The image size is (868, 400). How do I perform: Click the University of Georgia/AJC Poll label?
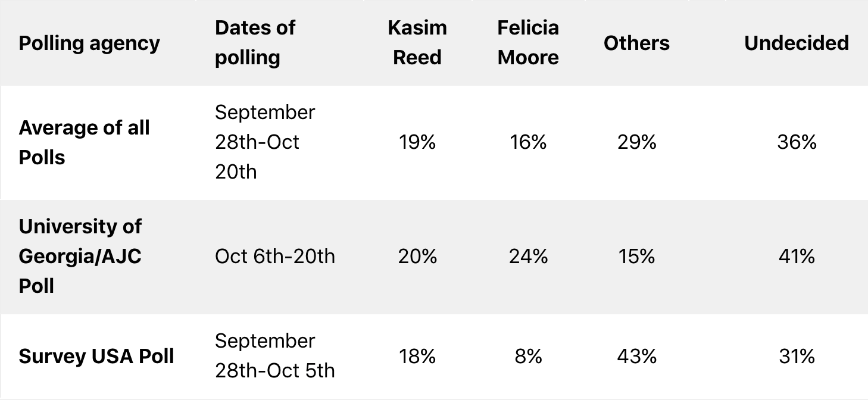pyautogui.click(x=80, y=257)
